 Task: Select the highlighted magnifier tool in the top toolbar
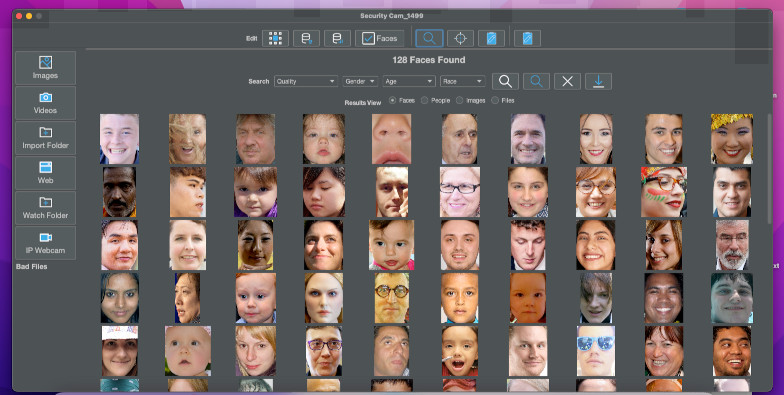[x=429, y=38]
